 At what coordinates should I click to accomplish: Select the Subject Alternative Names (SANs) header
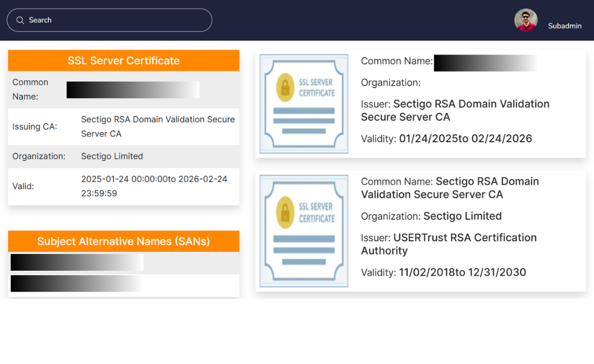124,241
